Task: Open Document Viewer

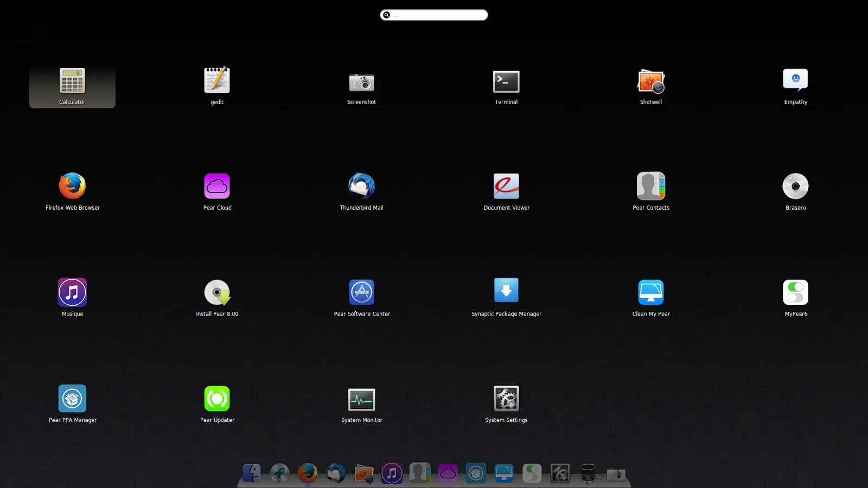Action: tap(506, 191)
